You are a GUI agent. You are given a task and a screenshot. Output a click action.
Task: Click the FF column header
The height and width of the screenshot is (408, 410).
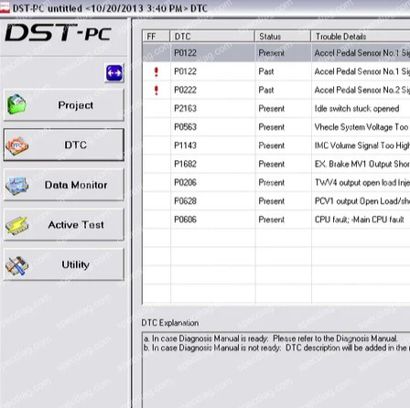click(156, 36)
